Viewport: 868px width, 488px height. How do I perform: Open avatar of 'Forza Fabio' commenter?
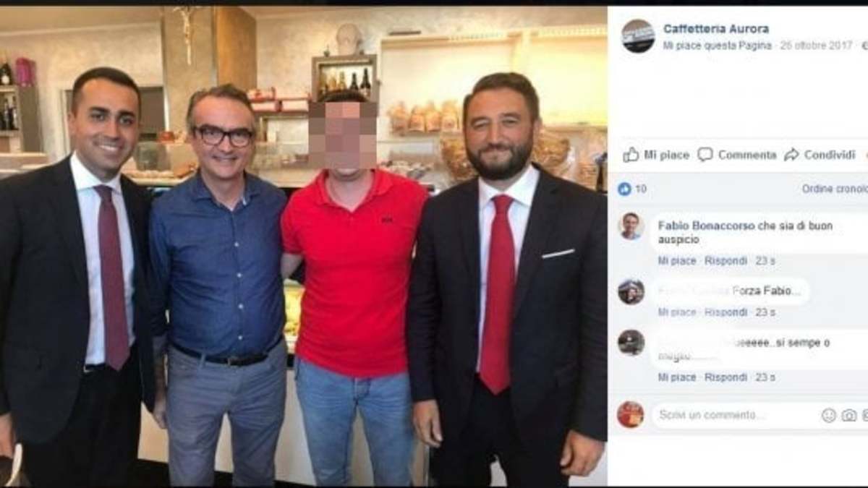click(631, 291)
